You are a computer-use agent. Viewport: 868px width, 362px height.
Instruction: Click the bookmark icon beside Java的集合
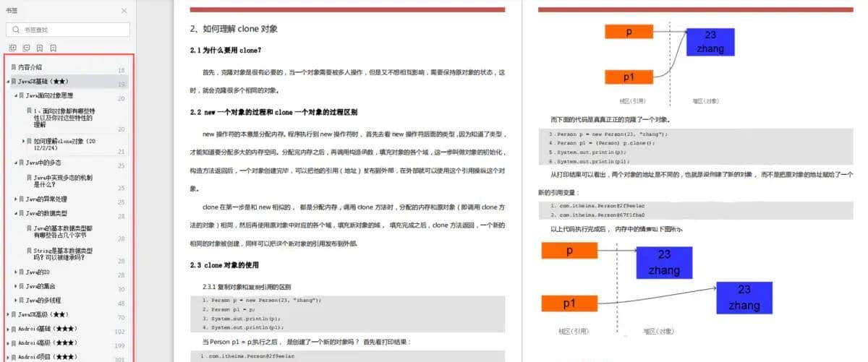pos(21,286)
